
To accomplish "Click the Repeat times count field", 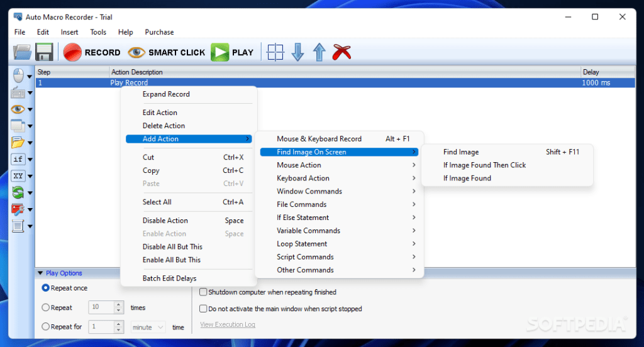I will (x=101, y=307).
